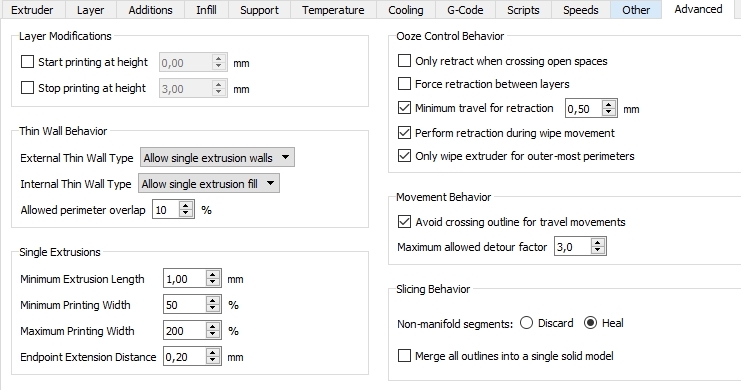Image resolution: width=741 pixels, height=390 pixels.
Task: Decrease Endpoint Extension Distance with down arrow
Action: pyautogui.click(x=213, y=361)
